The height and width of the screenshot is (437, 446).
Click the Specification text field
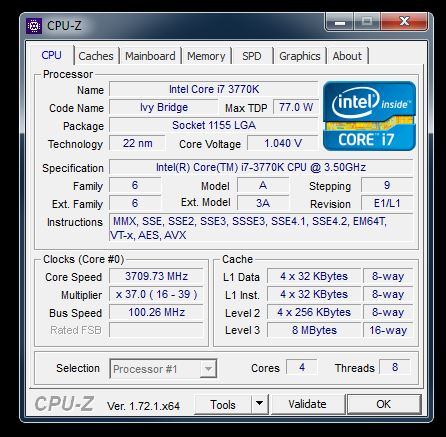point(261,167)
